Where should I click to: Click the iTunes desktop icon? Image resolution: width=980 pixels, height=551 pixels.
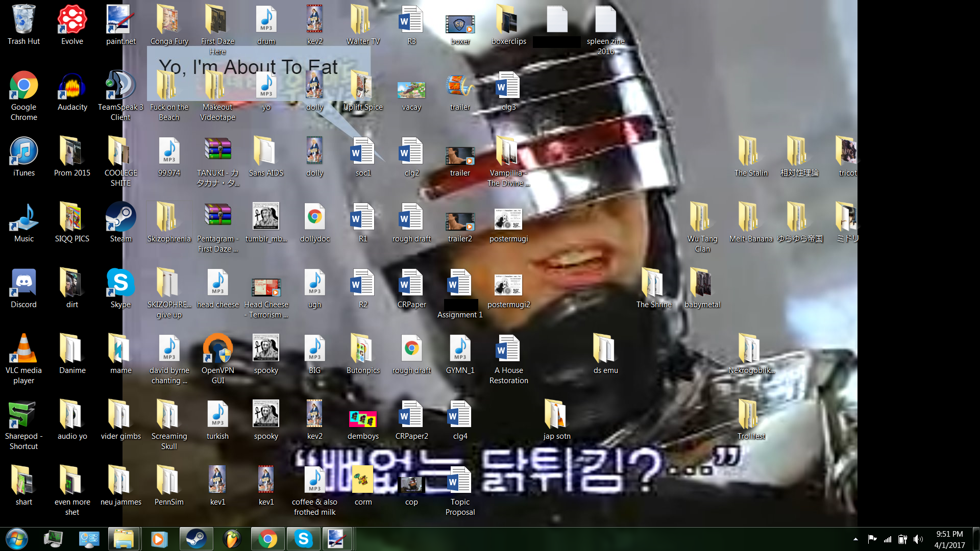click(x=23, y=152)
